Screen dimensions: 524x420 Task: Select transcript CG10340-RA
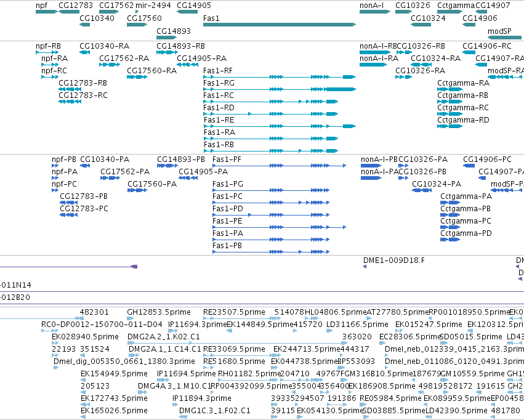pyautogui.click(x=84, y=52)
